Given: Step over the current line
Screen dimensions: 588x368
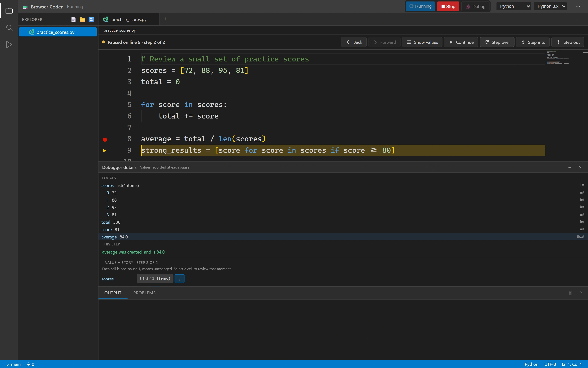Looking at the screenshot, I should tap(497, 42).
